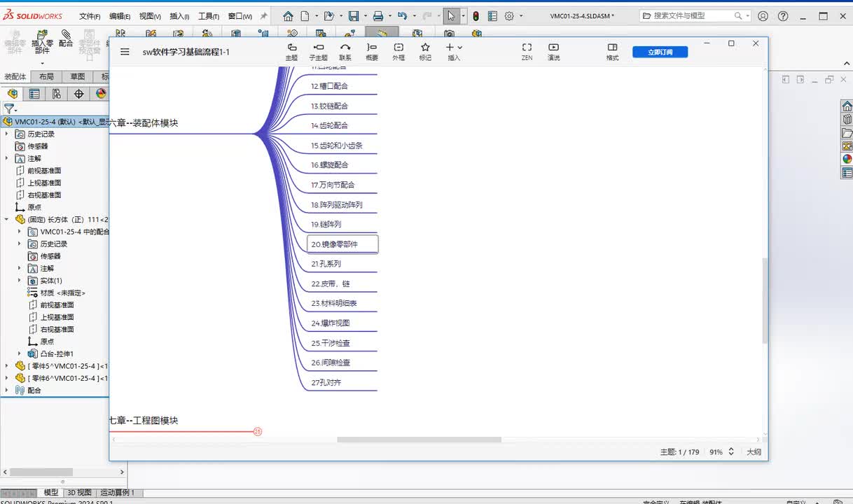
Task: Open the 插入 insert dropdown
Action: 454,52
